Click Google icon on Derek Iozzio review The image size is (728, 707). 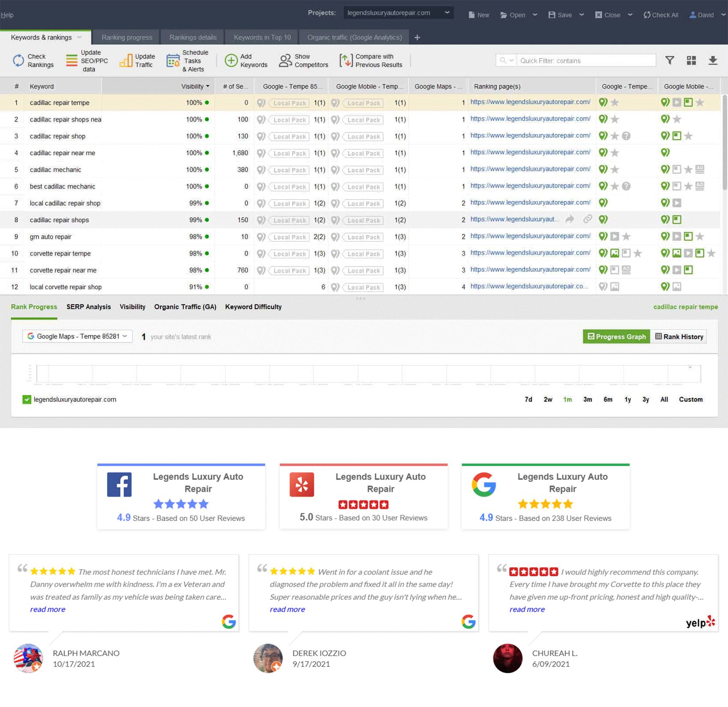tap(468, 621)
